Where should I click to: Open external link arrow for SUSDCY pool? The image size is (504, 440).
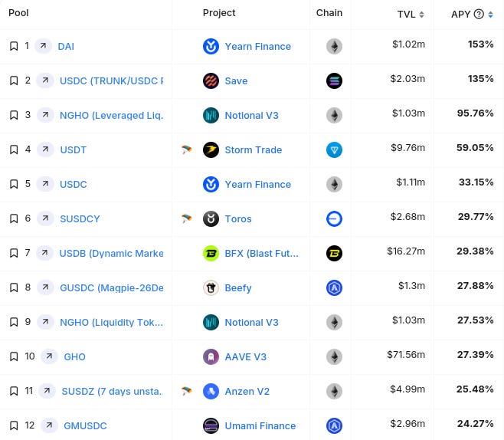click(45, 218)
